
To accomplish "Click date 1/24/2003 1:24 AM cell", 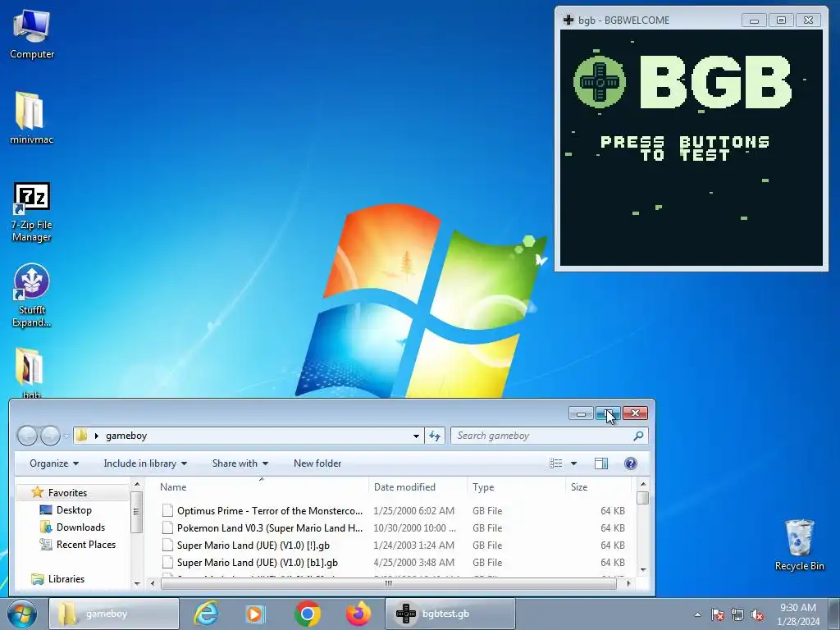I will point(413,546).
